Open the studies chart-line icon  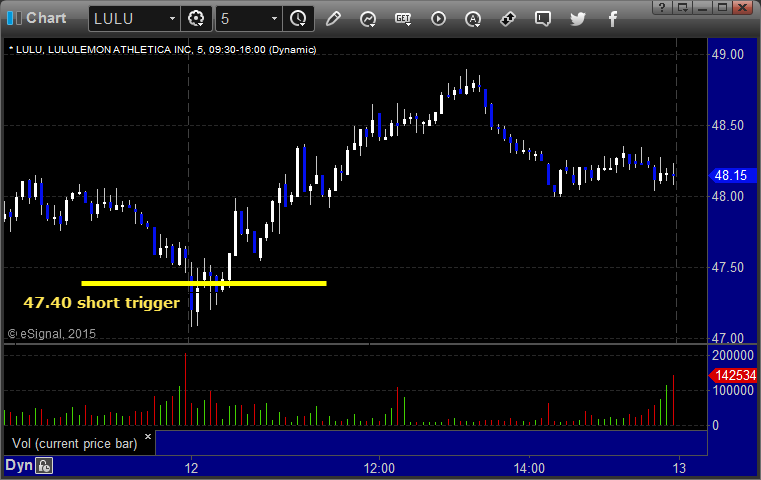click(x=368, y=19)
